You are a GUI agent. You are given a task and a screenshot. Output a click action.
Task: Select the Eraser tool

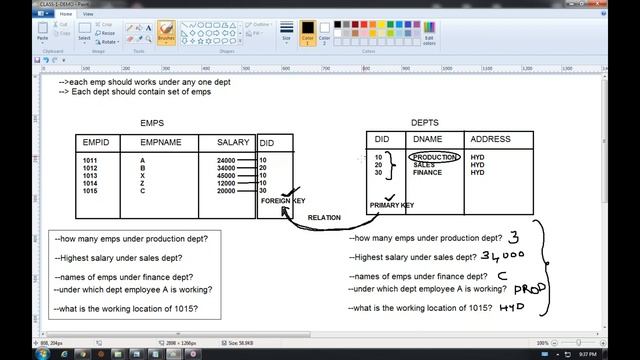[130, 39]
